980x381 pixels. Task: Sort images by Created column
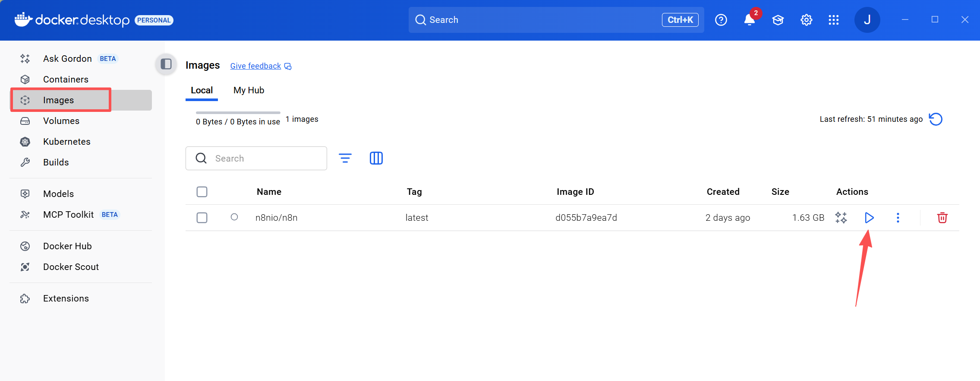(723, 192)
